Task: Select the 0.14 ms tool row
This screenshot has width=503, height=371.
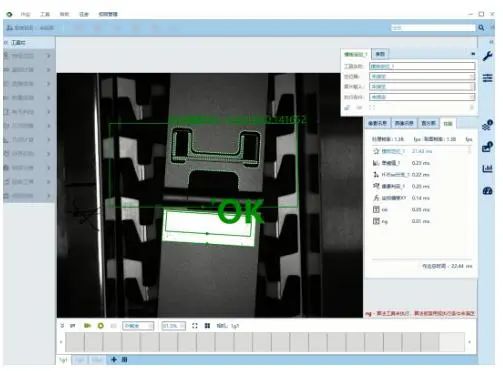Action: 420,198
